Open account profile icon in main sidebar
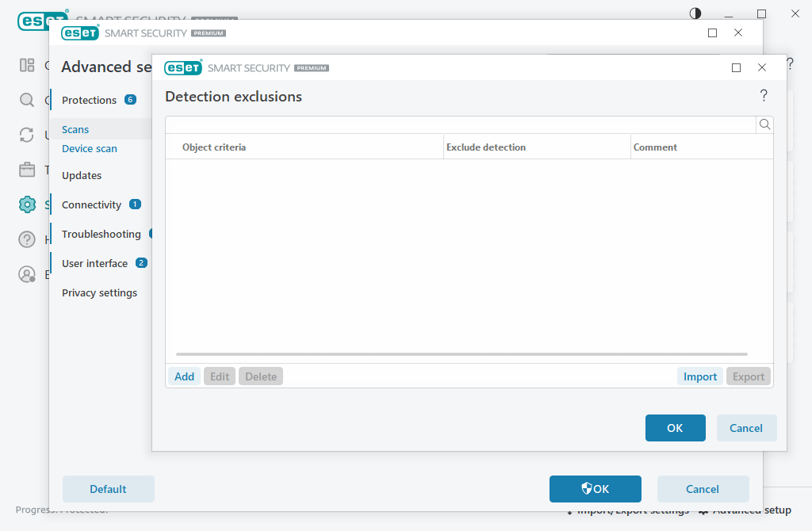Screen dimensions: 812x531 click(x=27, y=273)
